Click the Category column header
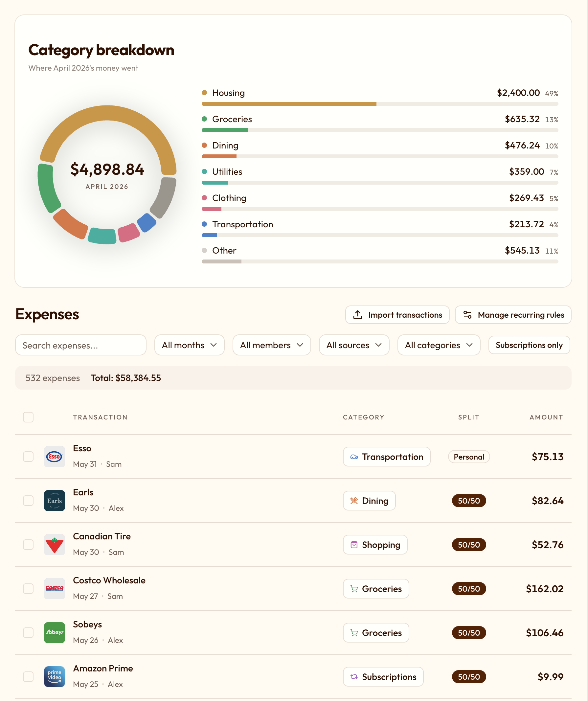This screenshot has width=588, height=701. tap(364, 418)
